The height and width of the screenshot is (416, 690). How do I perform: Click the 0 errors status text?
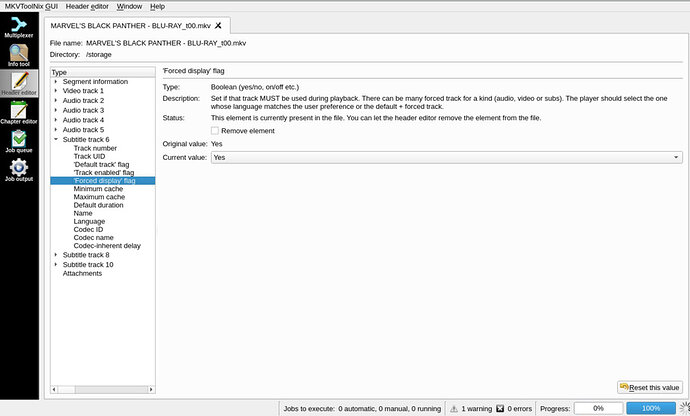(x=519, y=409)
